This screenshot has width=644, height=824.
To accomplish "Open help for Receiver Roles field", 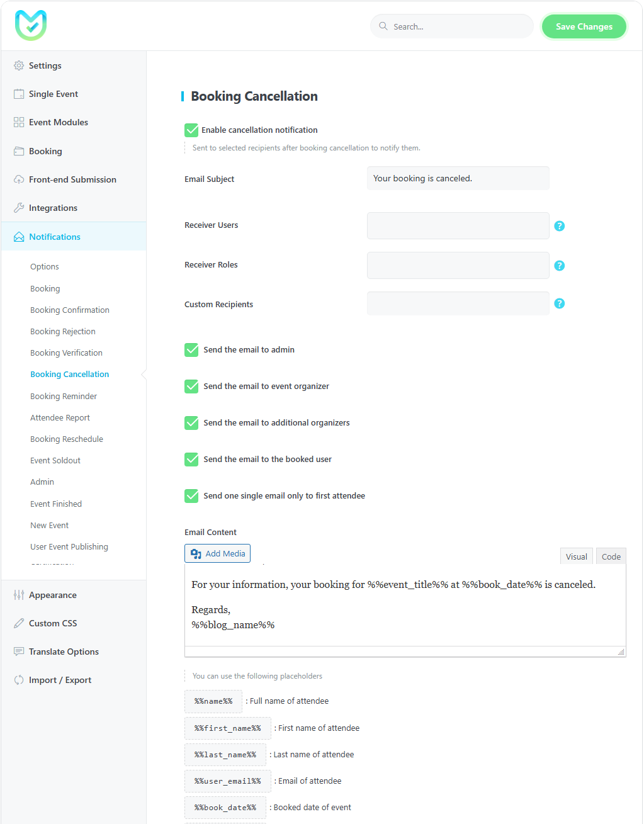I will [559, 266].
